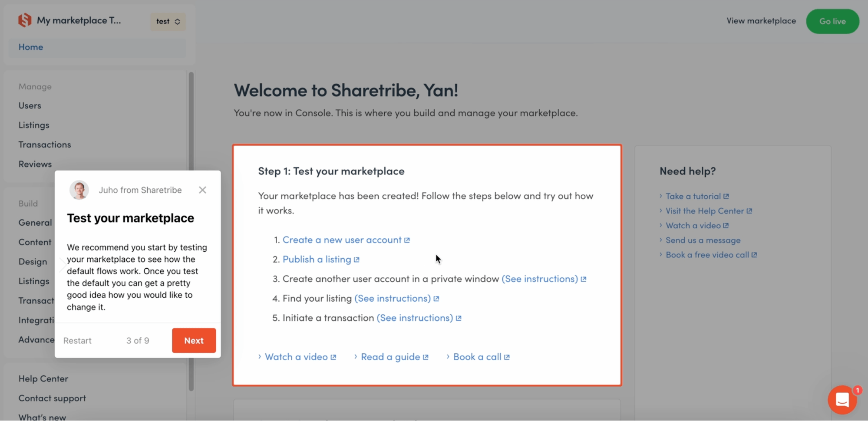Open the chat messenger bubble icon
868x421 pixels.
click(842, 399)
